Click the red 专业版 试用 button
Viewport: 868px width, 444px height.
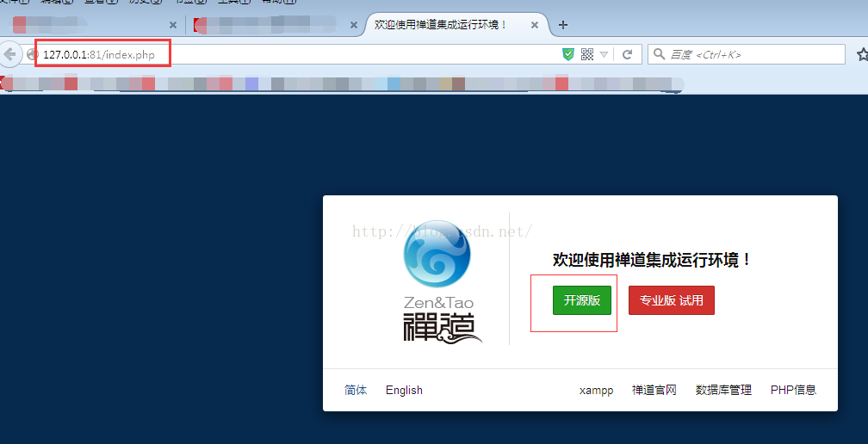point(672,300)
